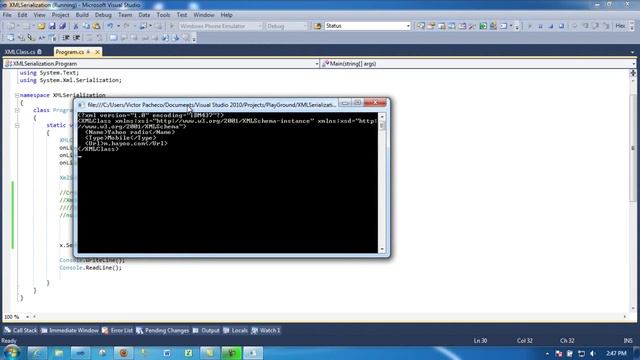Screen dimensions: 640x360
Task: Click the Decrease Indent toolbar icon
Action: 66,38
